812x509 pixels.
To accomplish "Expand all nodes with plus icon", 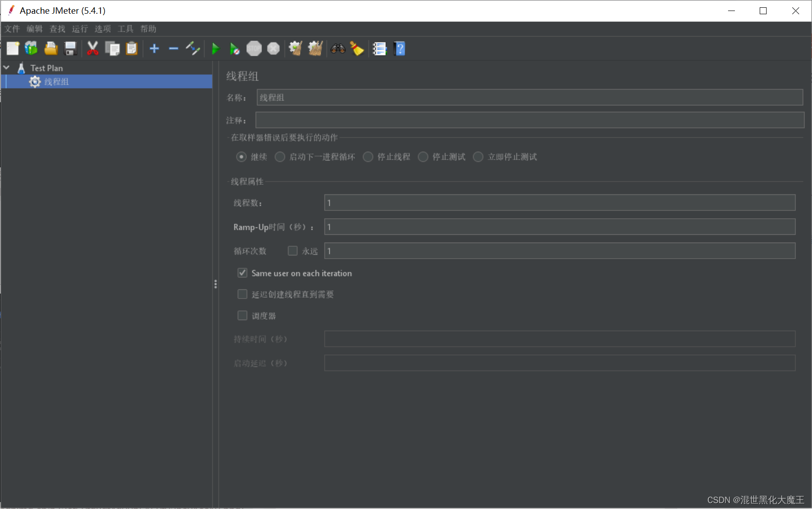I will (154, 49).
